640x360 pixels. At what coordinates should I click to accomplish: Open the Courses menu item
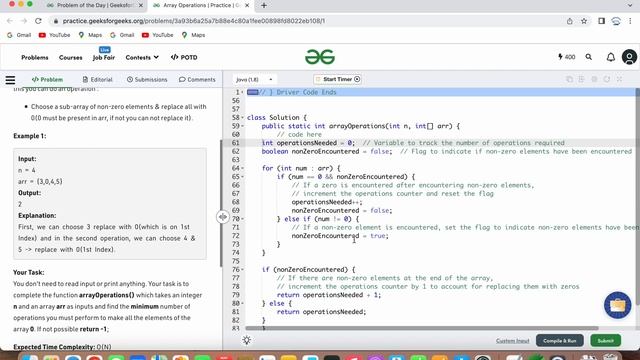[x=71, y=58]
